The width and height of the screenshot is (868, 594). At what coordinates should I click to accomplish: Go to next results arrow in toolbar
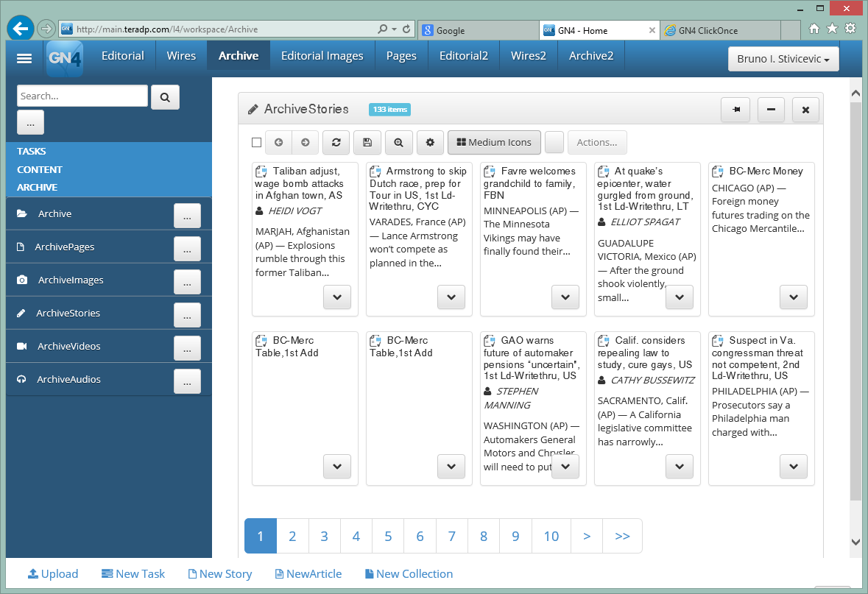point(305,142)
